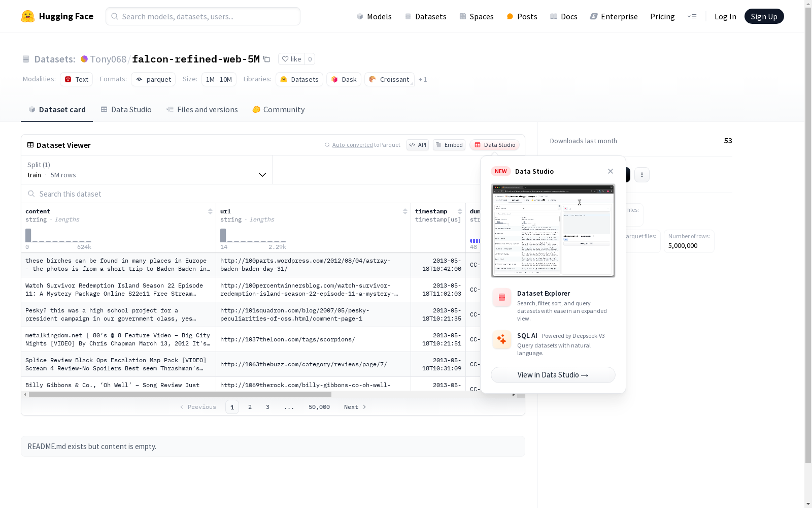
Task: Click the 100parts.wordpress.com url cell
Action: tap(313, 265)
